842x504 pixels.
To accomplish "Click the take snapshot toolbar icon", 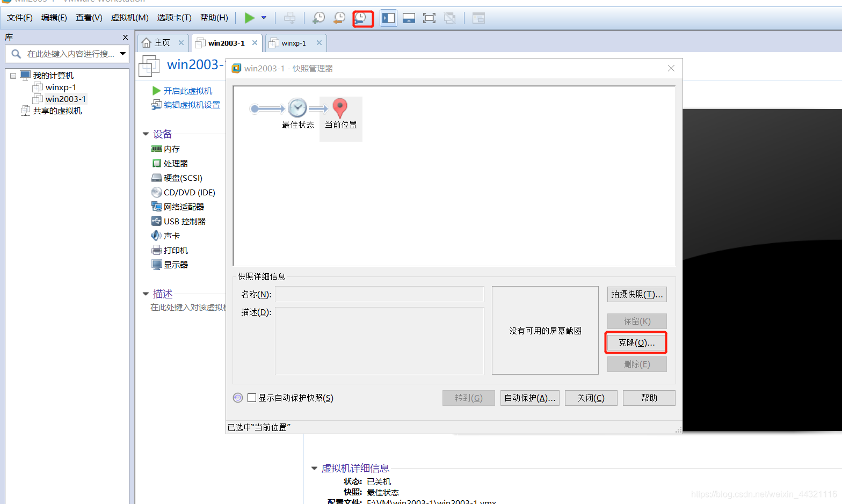I will (x=318, y=18).
